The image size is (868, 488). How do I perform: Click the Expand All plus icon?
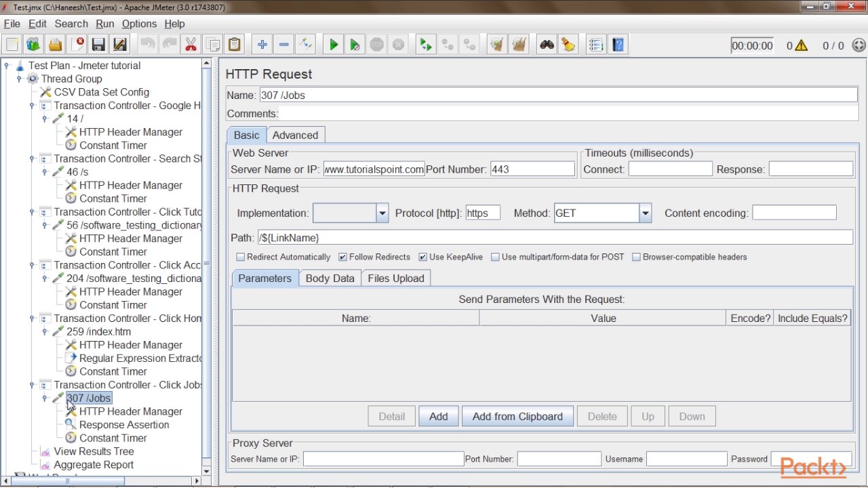262,45
